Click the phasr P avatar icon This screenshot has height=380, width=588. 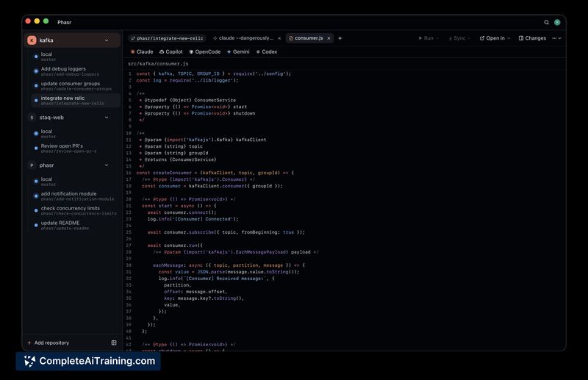click(x=32, y=165)
